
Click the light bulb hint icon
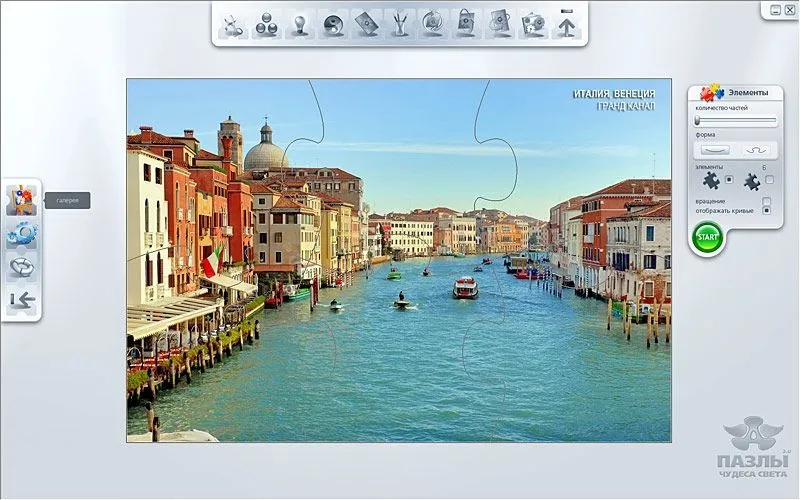299,23
